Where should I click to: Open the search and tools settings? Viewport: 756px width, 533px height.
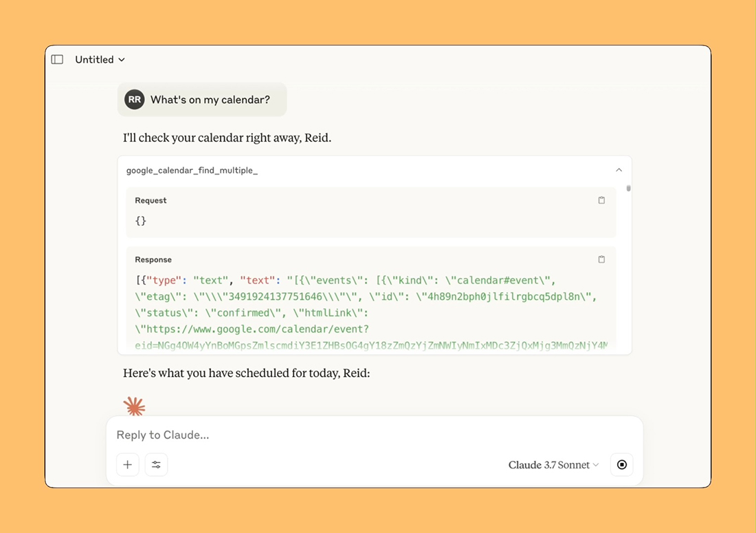(156, 465)
